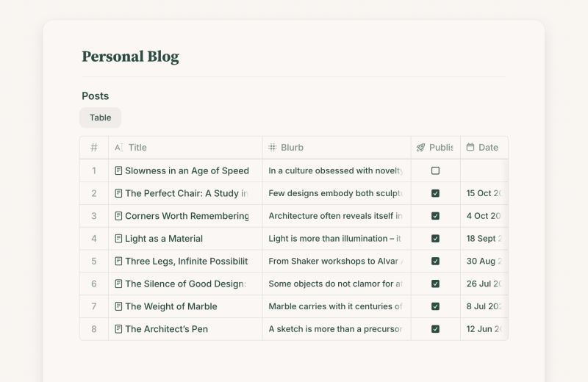Uncheck Published checkbox for The Silence of Good Design
Screen dimensions: 588x382
[x=435, y=284]
